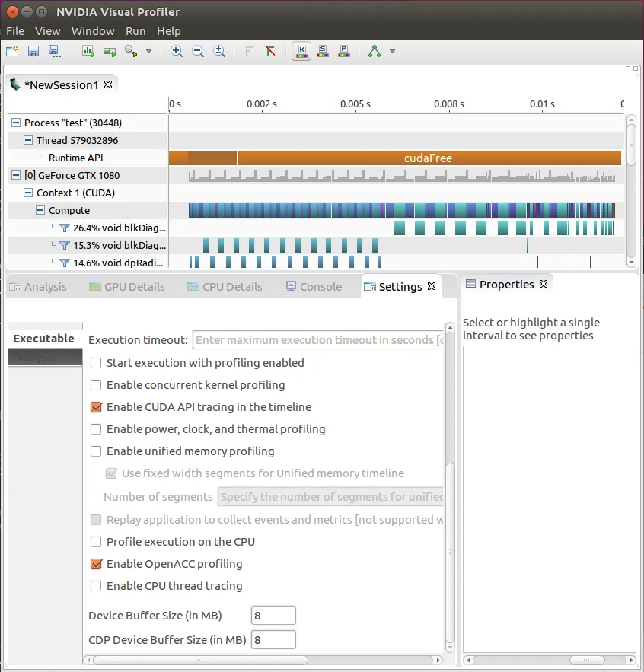Click the magnifier with green arrow icon
Image resolution: width=644 pixels, height=672 pixels.
(x=131, y=52)
